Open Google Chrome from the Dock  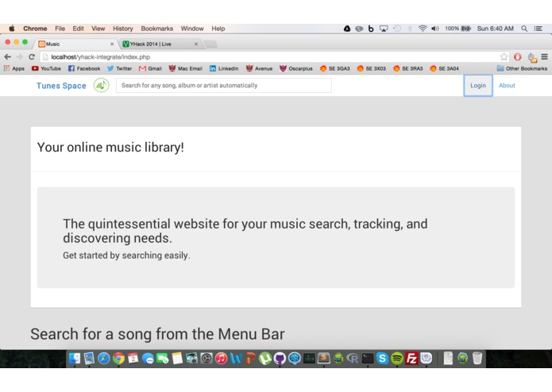coord(118,358)
